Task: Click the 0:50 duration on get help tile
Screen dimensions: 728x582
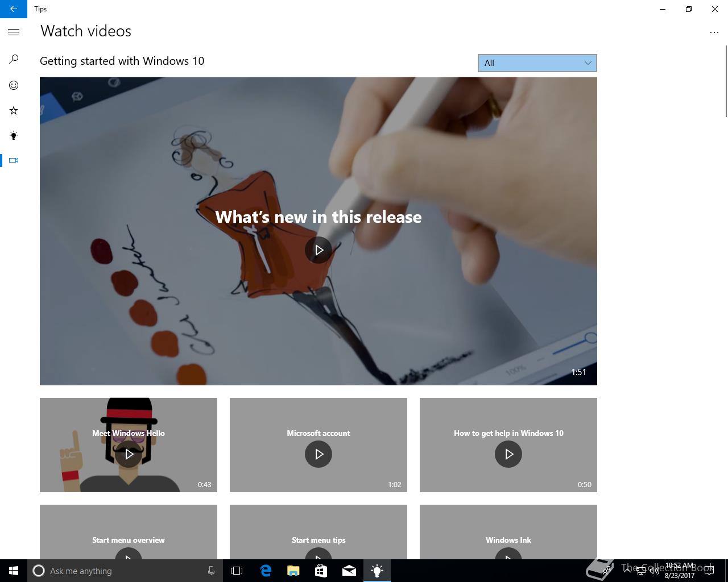Action: (x=584, y=485)
